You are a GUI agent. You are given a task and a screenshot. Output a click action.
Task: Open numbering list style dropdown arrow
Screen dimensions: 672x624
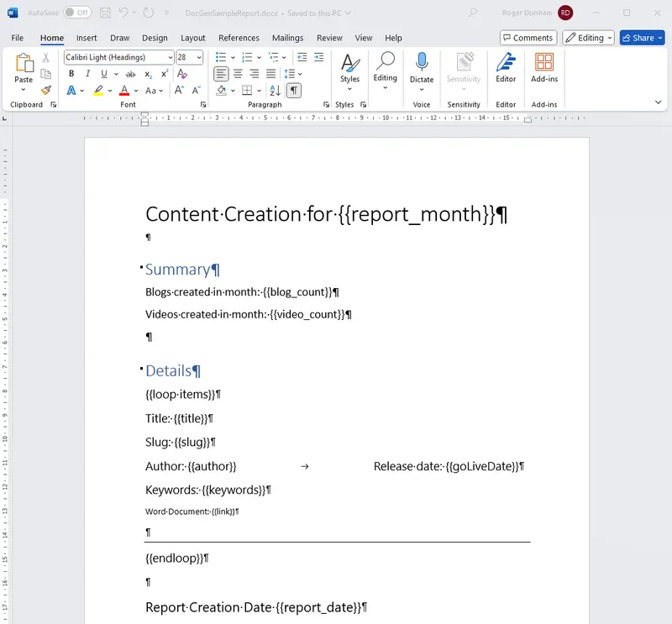pos(259,57)
